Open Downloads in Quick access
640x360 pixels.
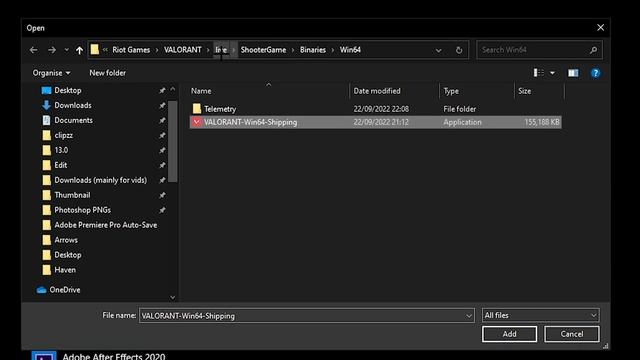click(x=73, y=105)
